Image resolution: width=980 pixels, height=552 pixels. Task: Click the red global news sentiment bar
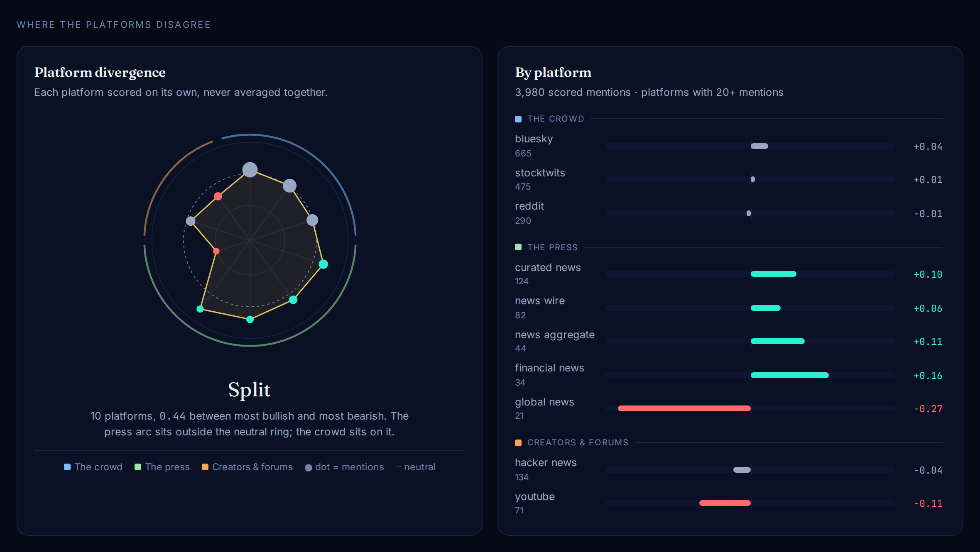coord(684,408)
